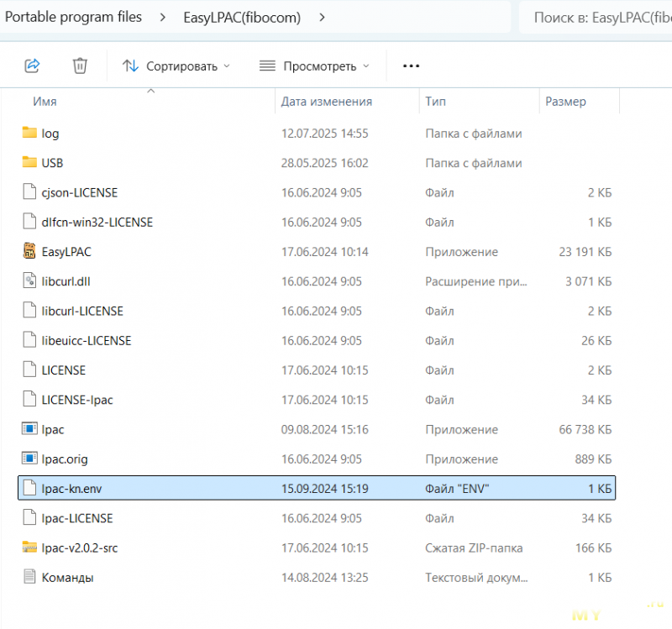Click type Сжатая ZIP-папка cell

pos(474,548)
